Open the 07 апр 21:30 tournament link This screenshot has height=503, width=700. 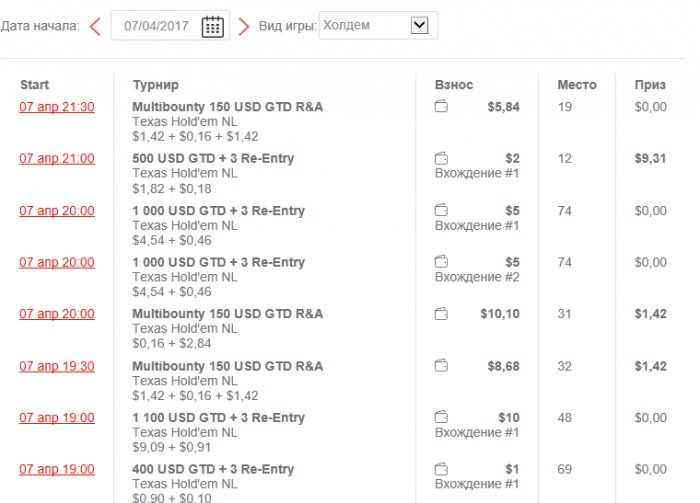click(x=57, y=107)
